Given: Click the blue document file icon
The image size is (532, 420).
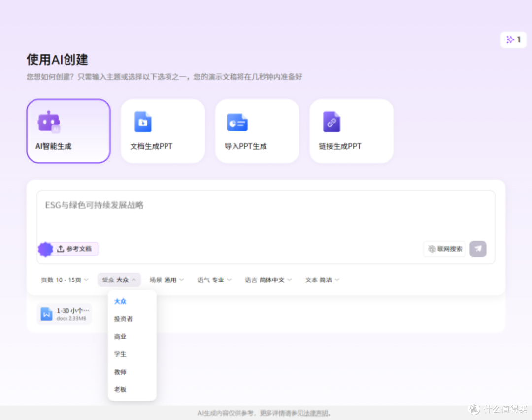Looking at the screenshot, I should [143, 122].
